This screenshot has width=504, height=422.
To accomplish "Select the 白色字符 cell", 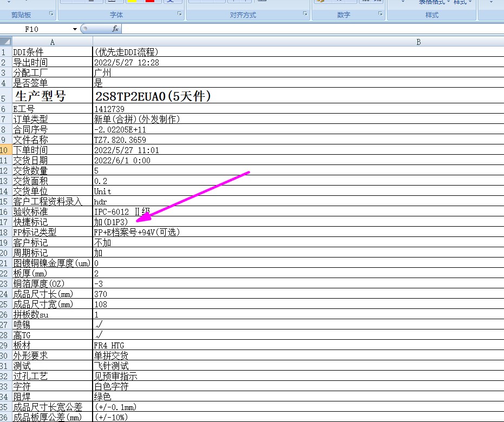I will click(x=298, y=386).
